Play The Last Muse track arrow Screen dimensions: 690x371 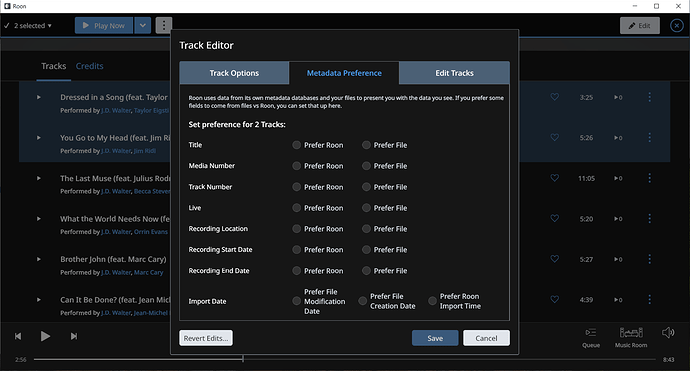pos(39,178)
